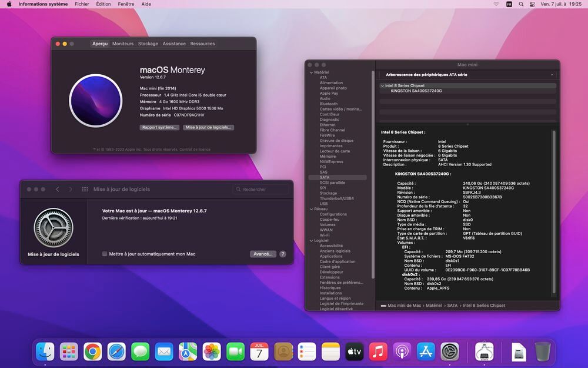The image size is (588, 368).
Task: Open Notes from the Dock
Action: [330, 352]
